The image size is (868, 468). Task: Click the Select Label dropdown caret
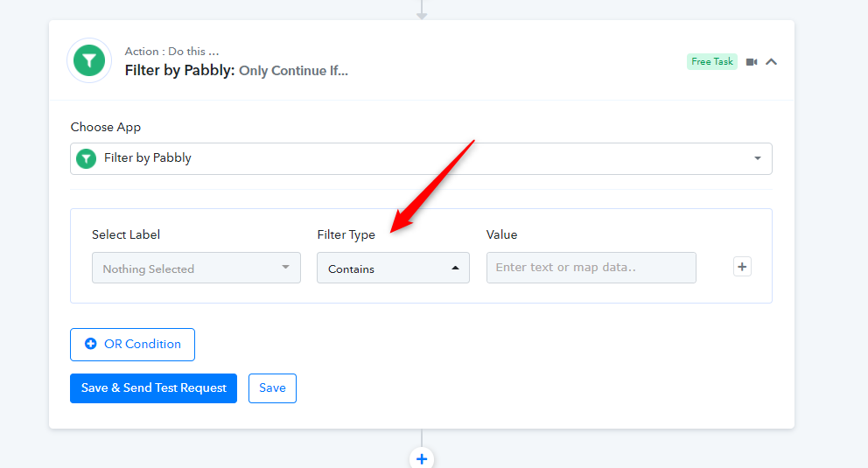285,267
